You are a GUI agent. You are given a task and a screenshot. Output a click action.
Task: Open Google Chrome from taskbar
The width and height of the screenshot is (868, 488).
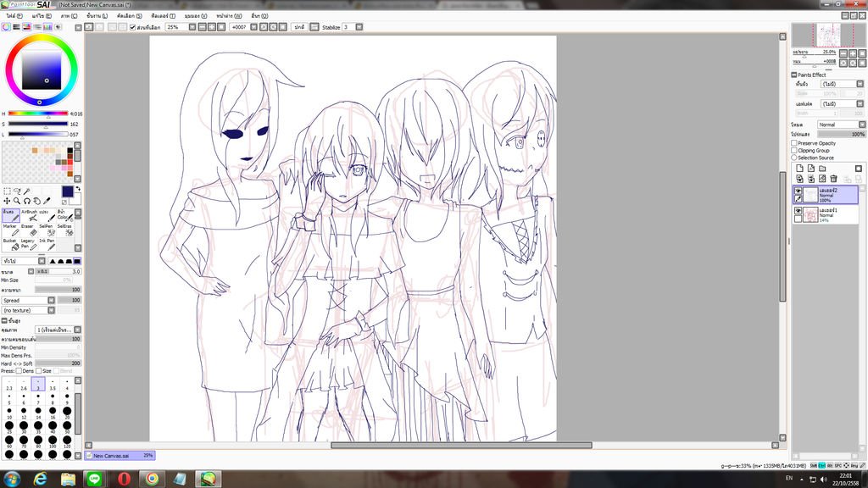[152, 479]
